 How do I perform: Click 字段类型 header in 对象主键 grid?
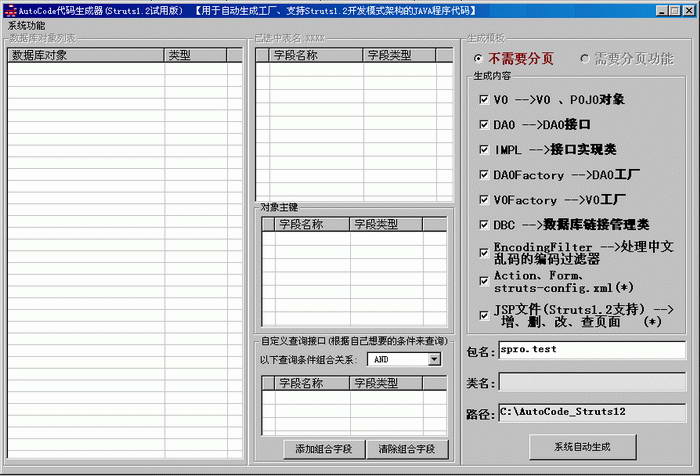[386, 224]
